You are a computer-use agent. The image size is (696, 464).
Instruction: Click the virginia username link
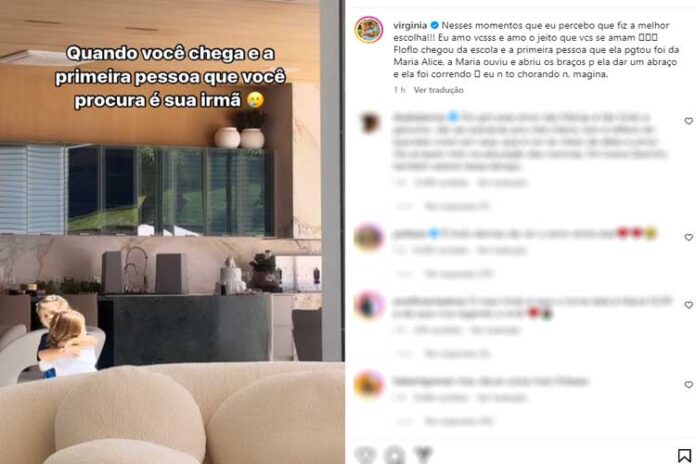click(410, 25)
